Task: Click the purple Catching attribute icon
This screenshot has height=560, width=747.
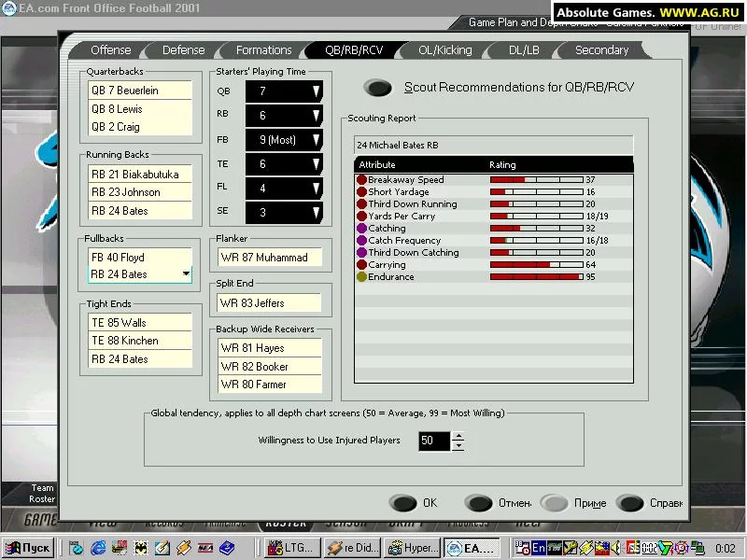Action: coord(361,228)
